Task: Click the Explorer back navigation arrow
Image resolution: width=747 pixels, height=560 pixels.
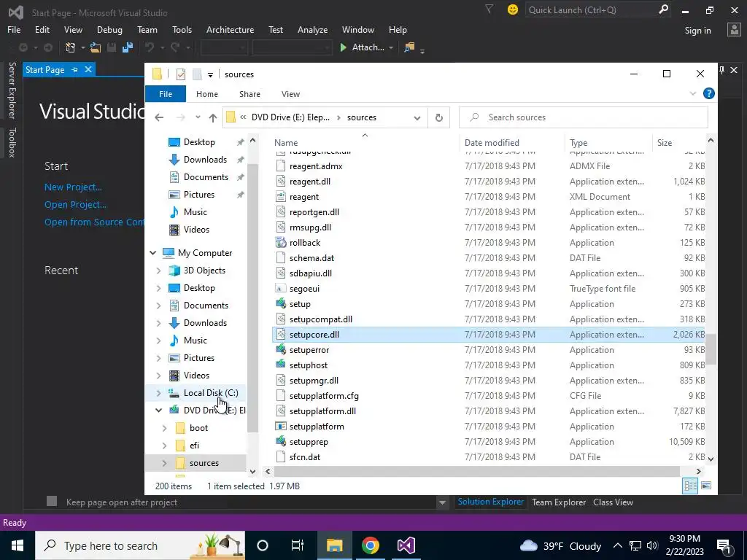Action: tap(159, 117)
